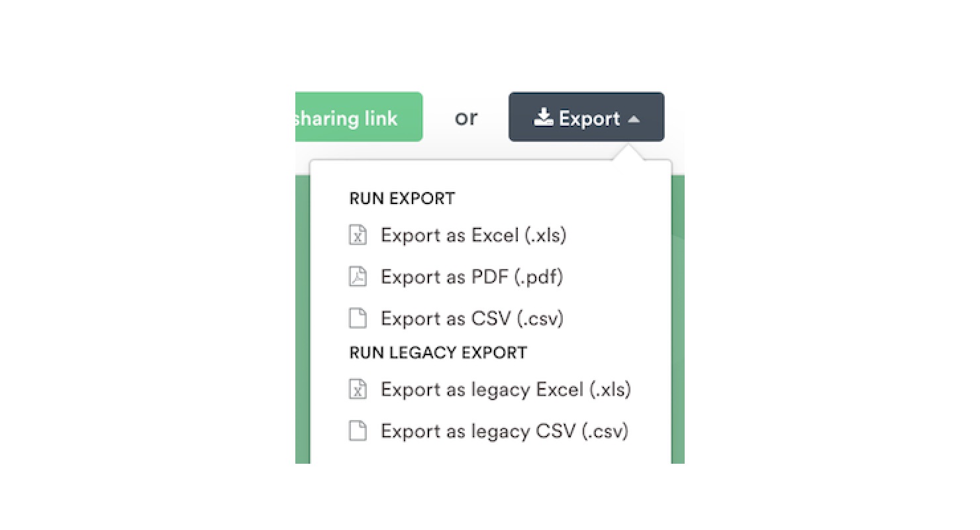The height and width of the screenshot is (530, 980).
Task: Click the file icon beside legacy CSV export
Action: tap(358, 431)
